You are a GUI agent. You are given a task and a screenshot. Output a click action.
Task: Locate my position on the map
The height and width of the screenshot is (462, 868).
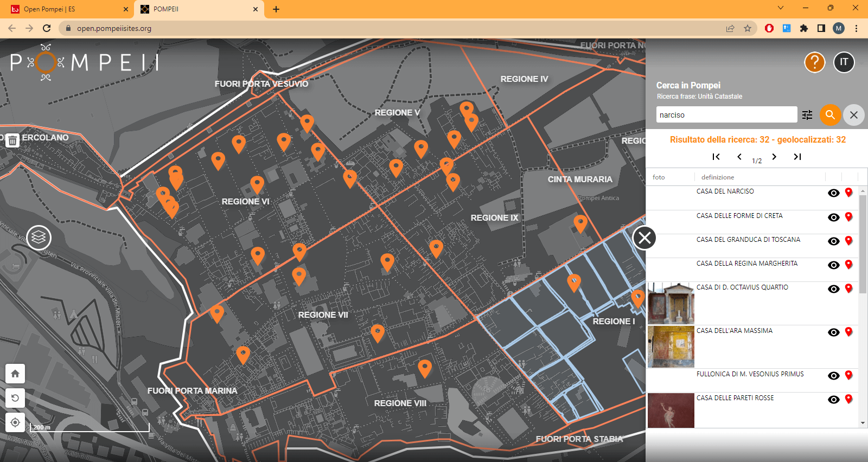(15, 422)
